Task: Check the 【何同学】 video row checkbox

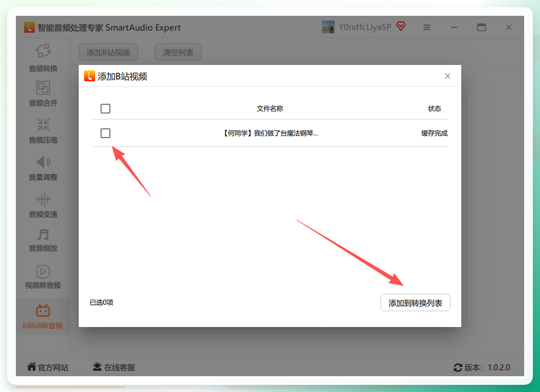Action: pos(105,133)
